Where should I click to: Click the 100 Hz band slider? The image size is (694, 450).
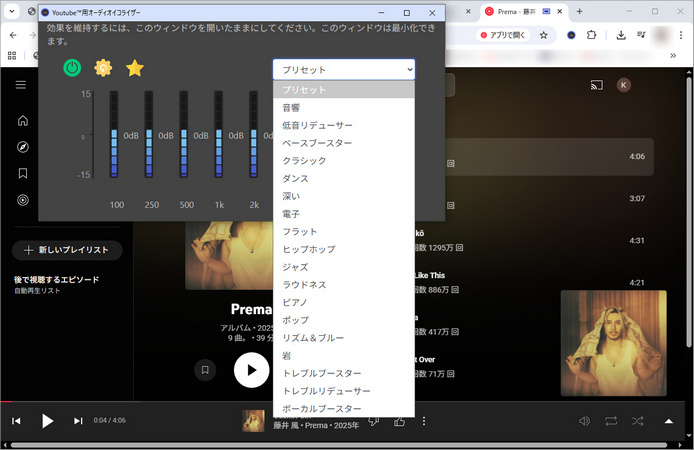pyautogui.click(x=114, y=134)
